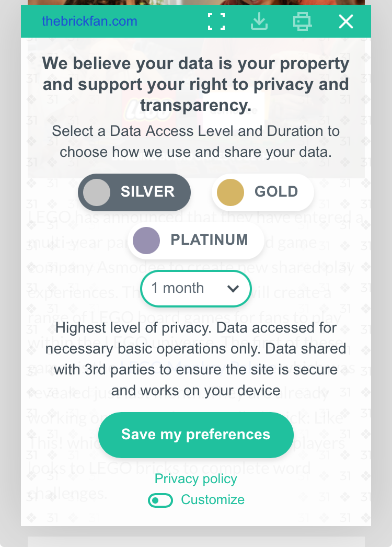Click the privacy level description text
This screenshot has width=392, height=547.
tap(196, 359)
